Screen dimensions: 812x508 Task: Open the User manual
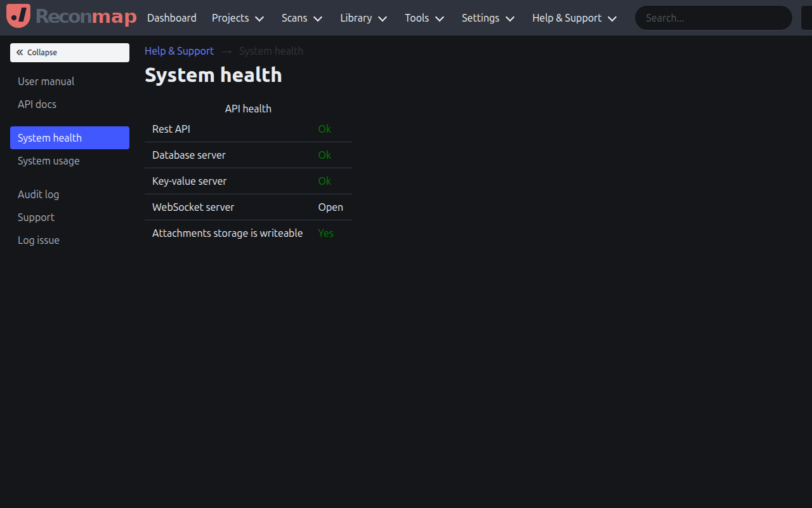(x=46, y=81)
